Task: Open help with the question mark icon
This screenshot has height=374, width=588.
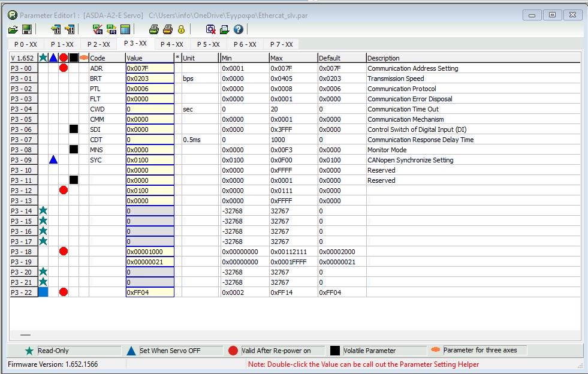Action: [x=238, y=29]
